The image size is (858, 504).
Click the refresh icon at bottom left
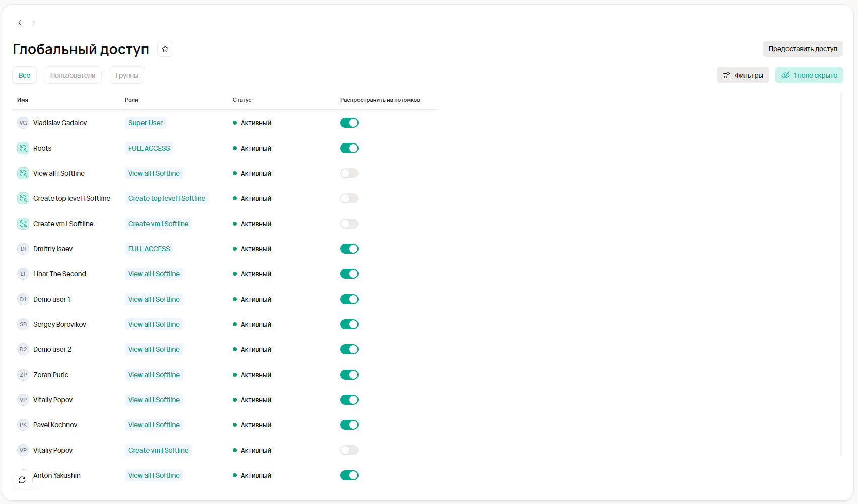[x=22, y=480]
